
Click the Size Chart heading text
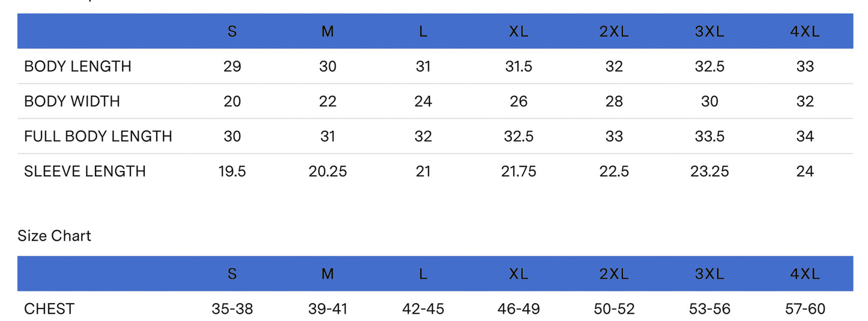(54, 236)
